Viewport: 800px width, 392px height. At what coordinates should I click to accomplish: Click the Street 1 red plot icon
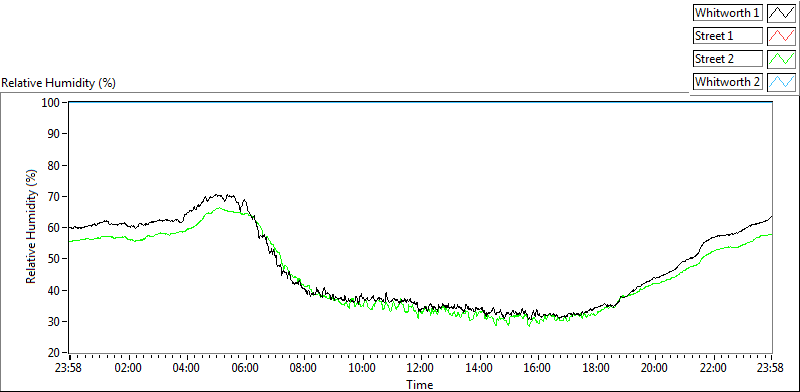click(x=781, y=36)
